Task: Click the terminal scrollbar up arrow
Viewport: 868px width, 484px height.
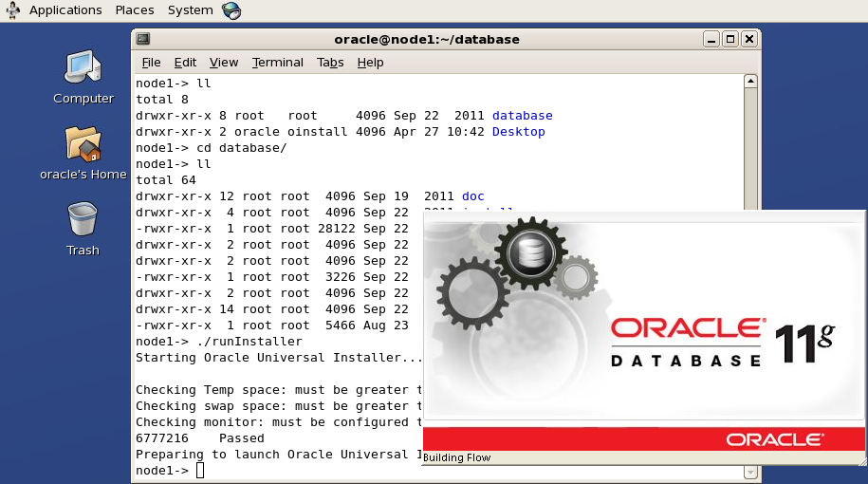Action: [750, 82]
